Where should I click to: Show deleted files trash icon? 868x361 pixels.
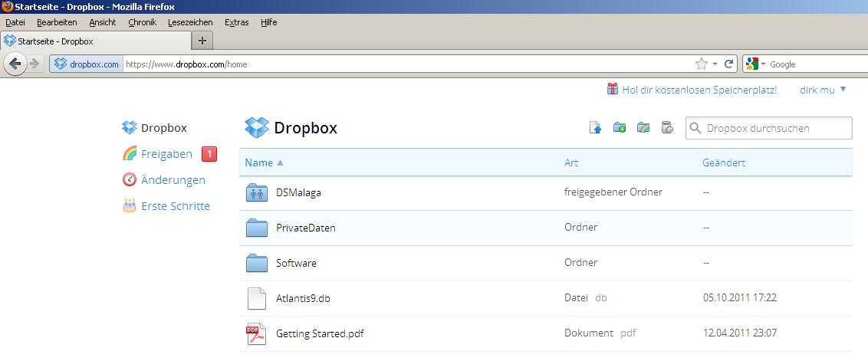(667, 128)
